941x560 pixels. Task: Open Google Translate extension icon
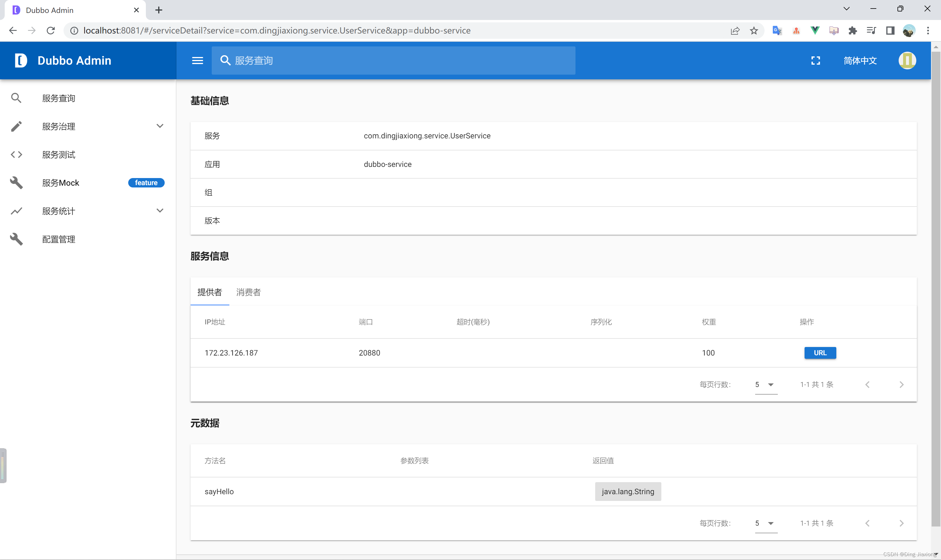[777, 31]
